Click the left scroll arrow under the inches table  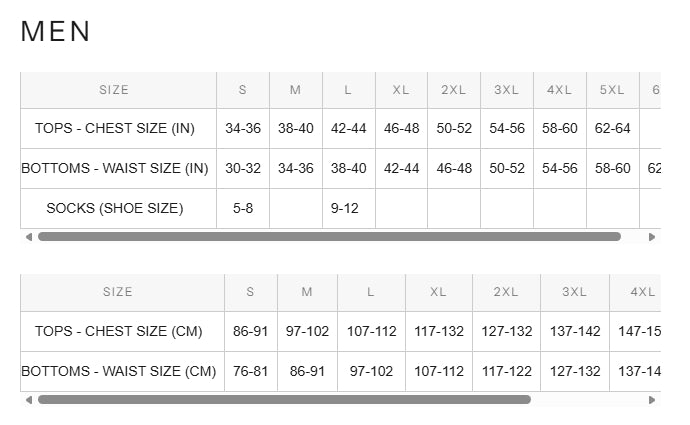click(28, 237)
